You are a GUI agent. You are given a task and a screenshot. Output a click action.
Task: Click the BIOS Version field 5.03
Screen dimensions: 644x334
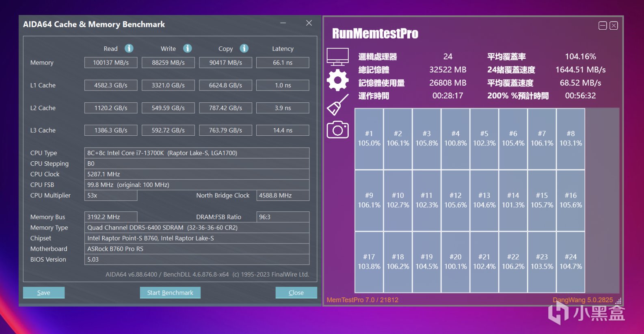click(197, 259)
